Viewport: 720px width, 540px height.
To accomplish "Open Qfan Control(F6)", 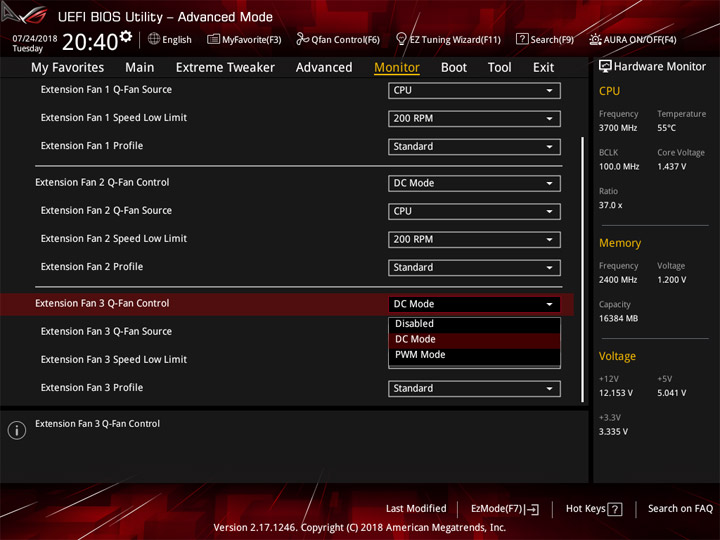I will (338, 39).
